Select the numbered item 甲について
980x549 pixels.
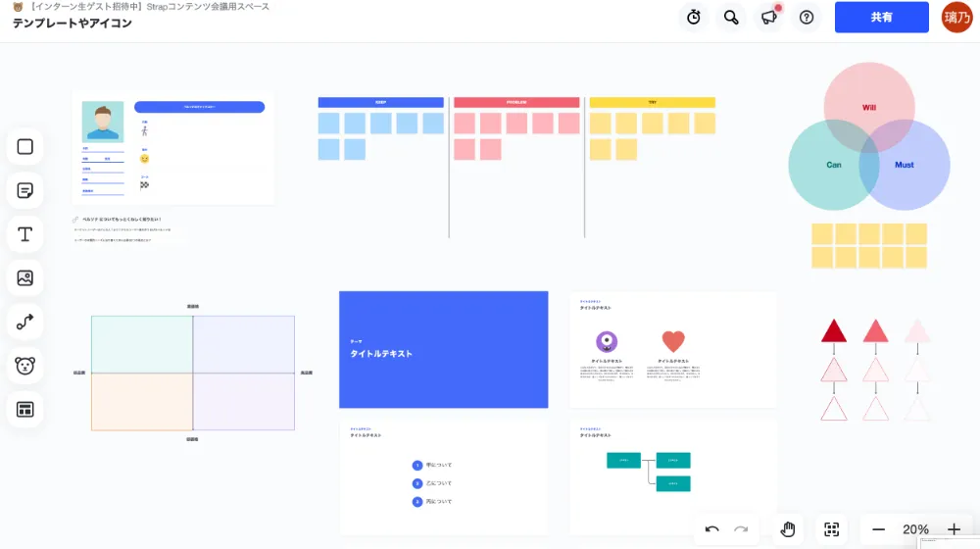coord(432,466)
